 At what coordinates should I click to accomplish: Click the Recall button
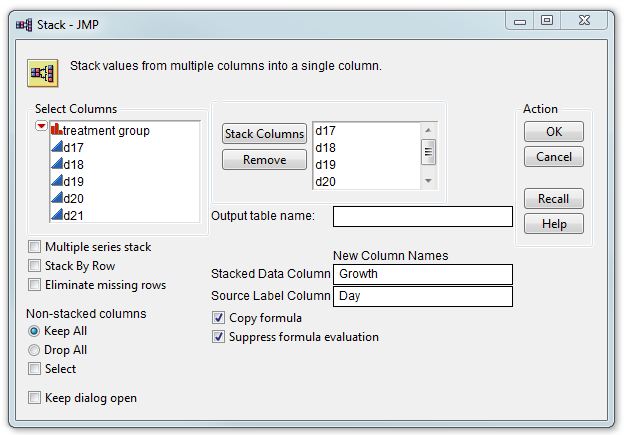[x=553, y=199]
